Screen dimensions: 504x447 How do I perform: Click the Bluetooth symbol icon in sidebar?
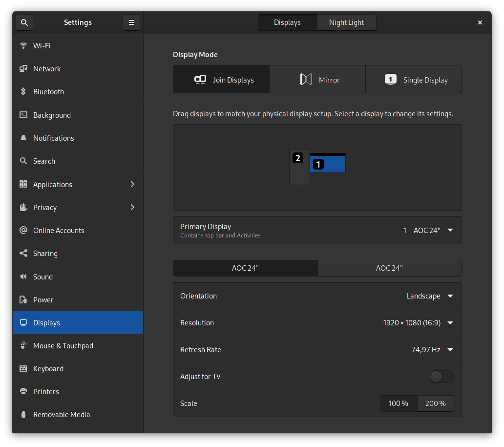[23, 92]
